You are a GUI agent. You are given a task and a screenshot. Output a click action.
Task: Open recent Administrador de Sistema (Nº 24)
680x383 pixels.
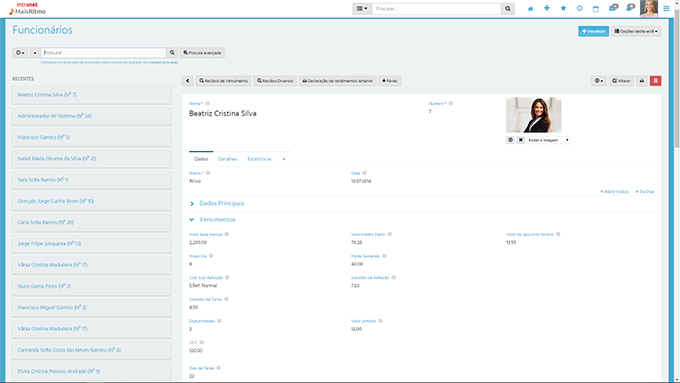point(92,116)
